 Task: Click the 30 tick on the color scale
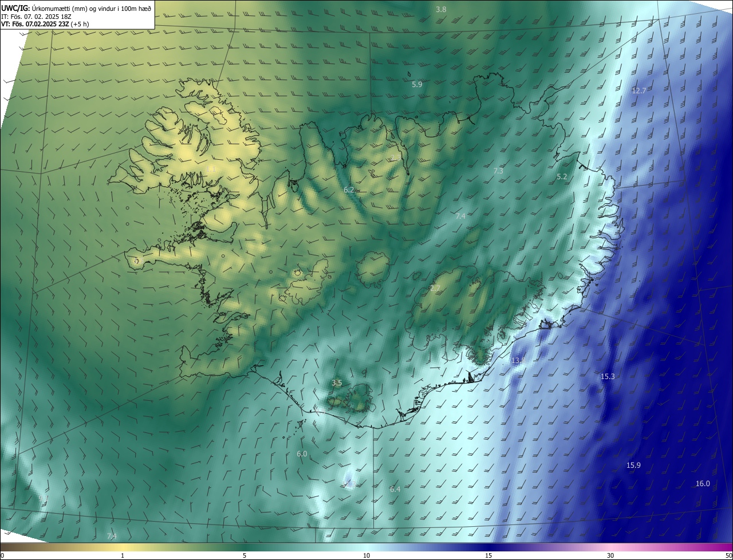(610, 555)
